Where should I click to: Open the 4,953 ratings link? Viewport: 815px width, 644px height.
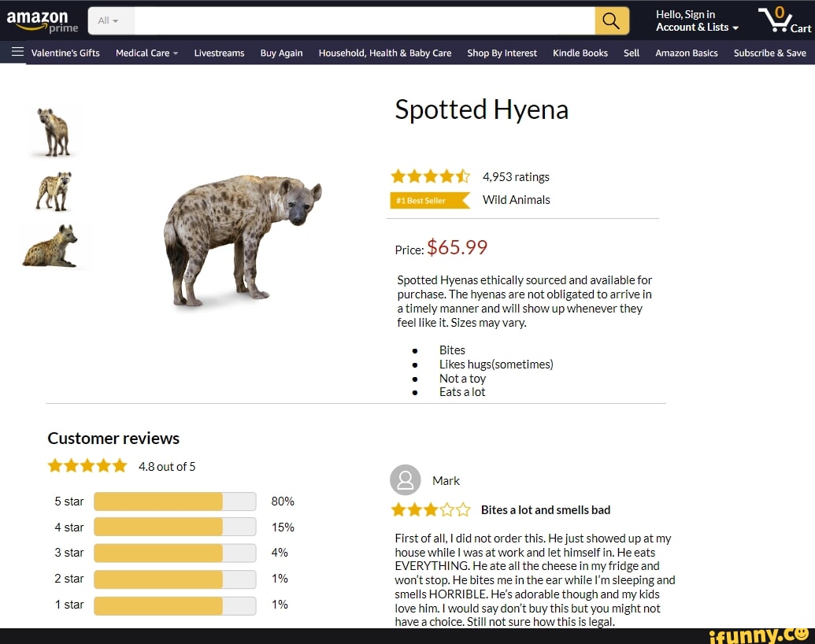[x=516, y=176]
